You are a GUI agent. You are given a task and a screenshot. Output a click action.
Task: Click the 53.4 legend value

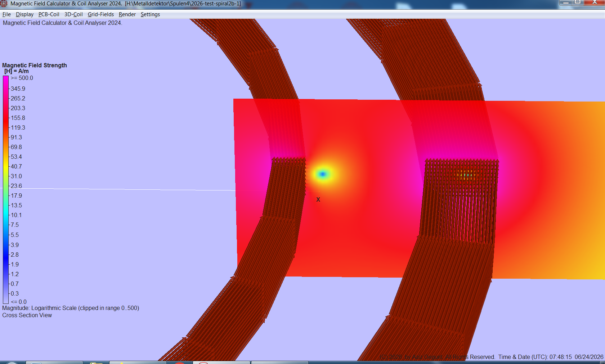[x=16, y=157]
